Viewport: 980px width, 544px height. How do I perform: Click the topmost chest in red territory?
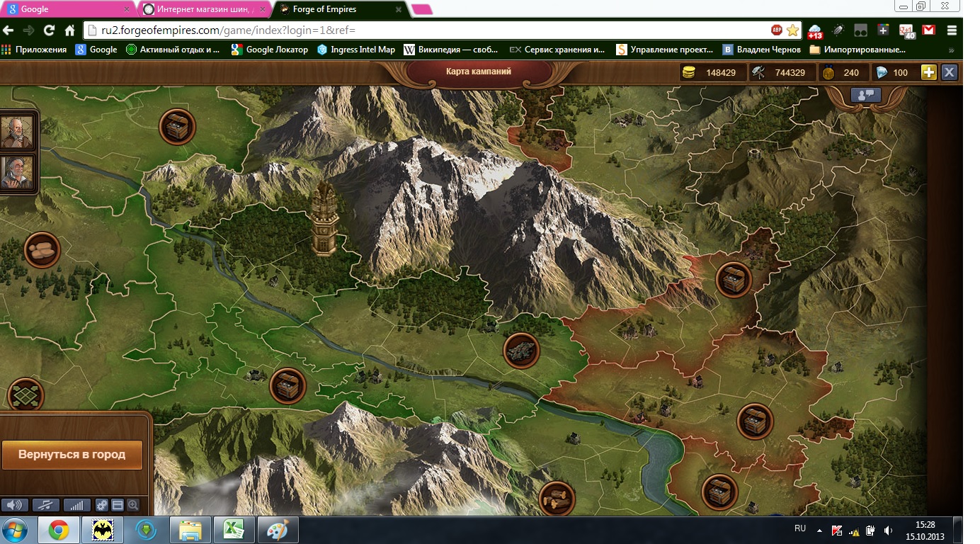(734, 279)
